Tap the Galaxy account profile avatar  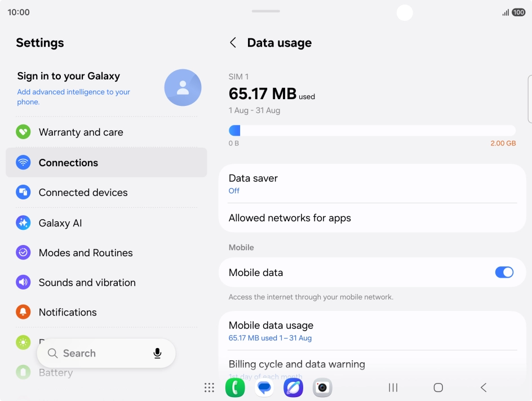183,87
